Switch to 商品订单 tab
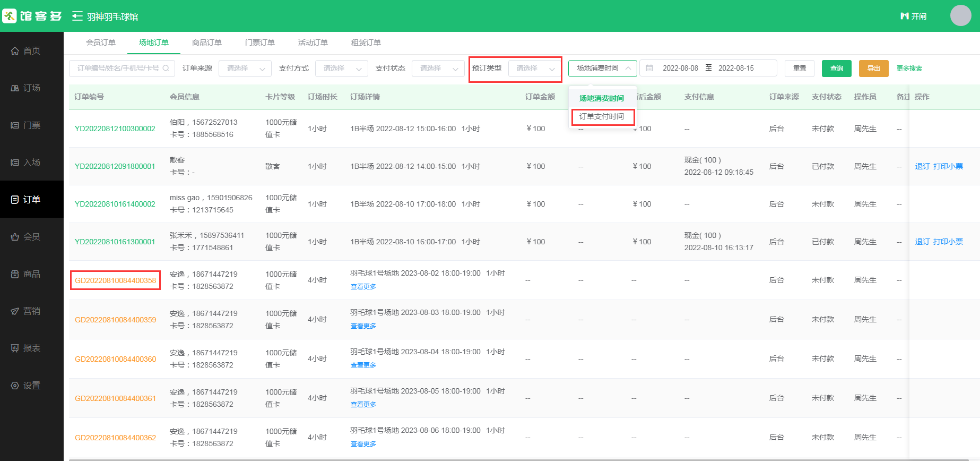The width and height of the screenshot is (980, 461). tap(207, 42)
